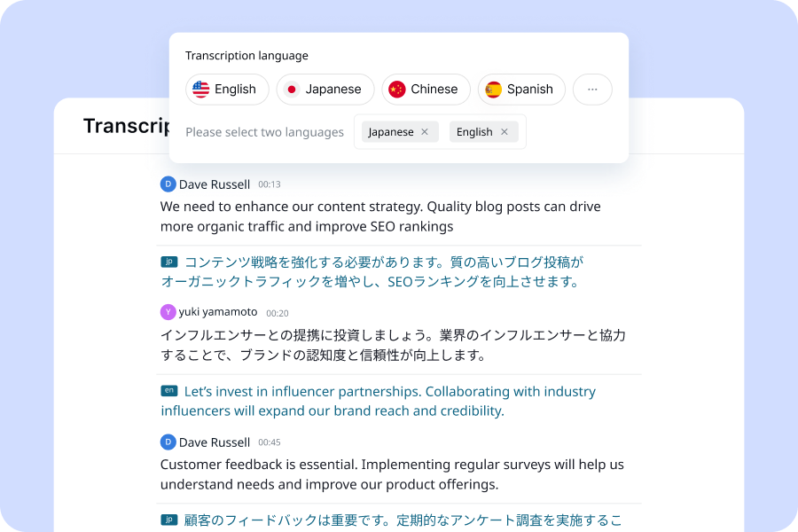Jump to timestamp 00:45
The width and height of the screenshot is (798, 532).
click(x=270, y=442)
